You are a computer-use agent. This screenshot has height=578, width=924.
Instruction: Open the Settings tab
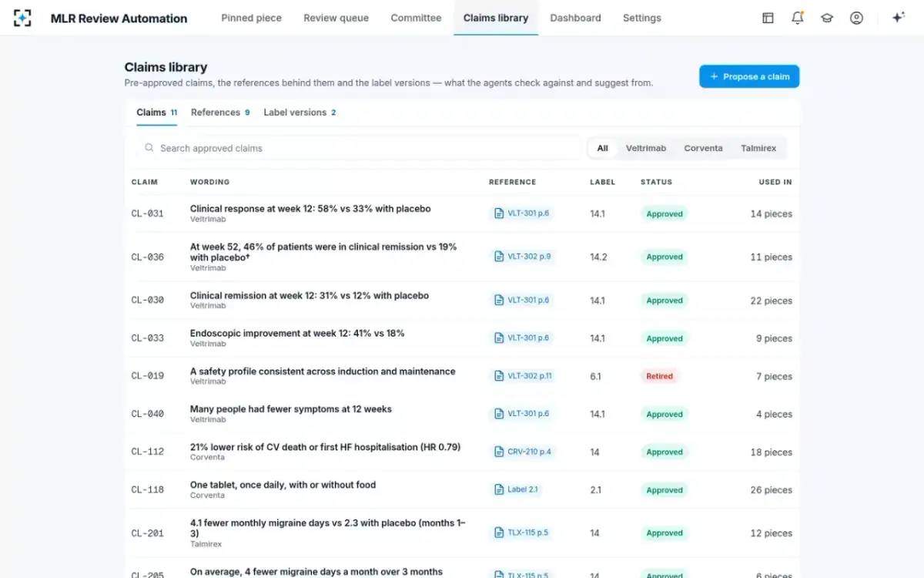click(x=642, y=18)
